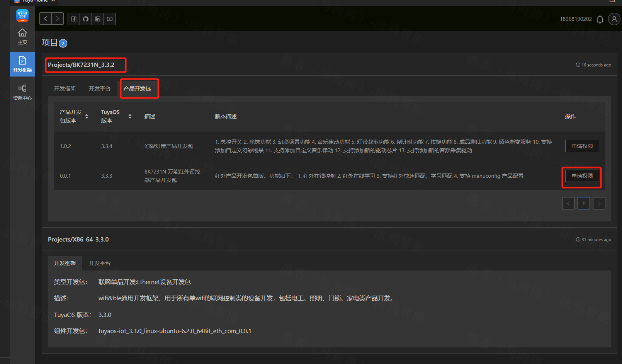Click the project count badge 2
The image size is (622, 364).
(63, 43)
